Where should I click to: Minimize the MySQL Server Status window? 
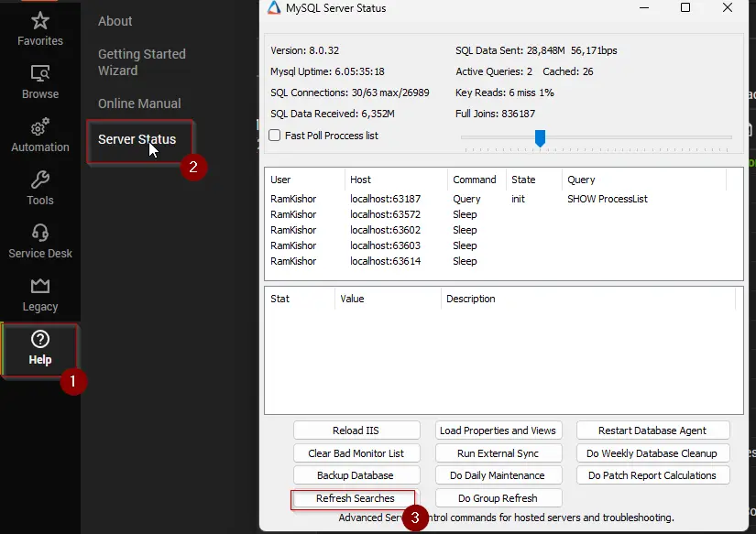644,7
